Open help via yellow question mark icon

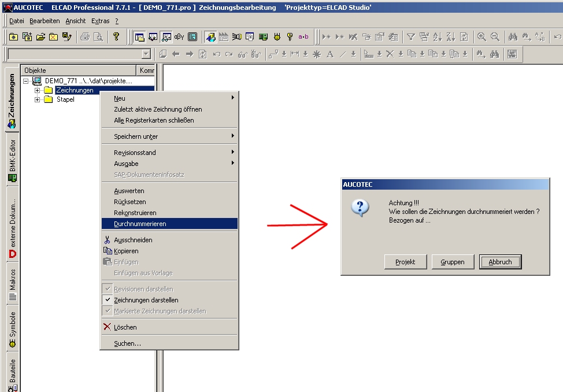pyautogui.click(x=116, y=36)
